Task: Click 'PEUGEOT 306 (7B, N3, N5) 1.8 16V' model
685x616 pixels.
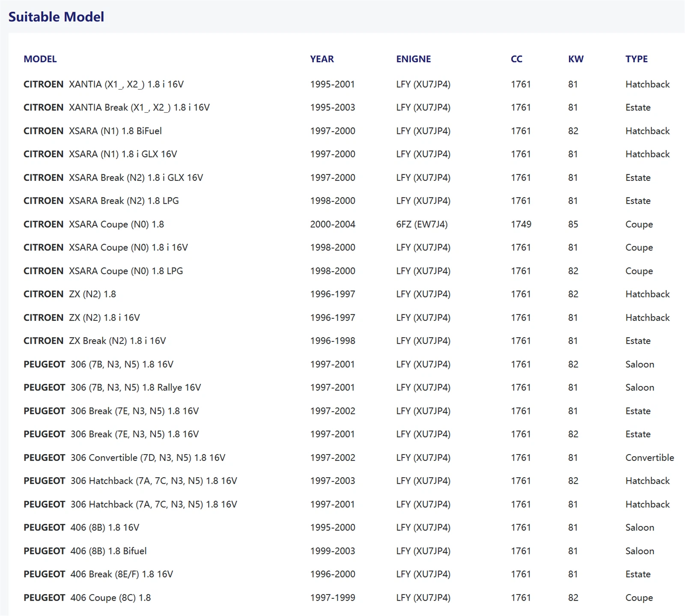Action: 98,365
